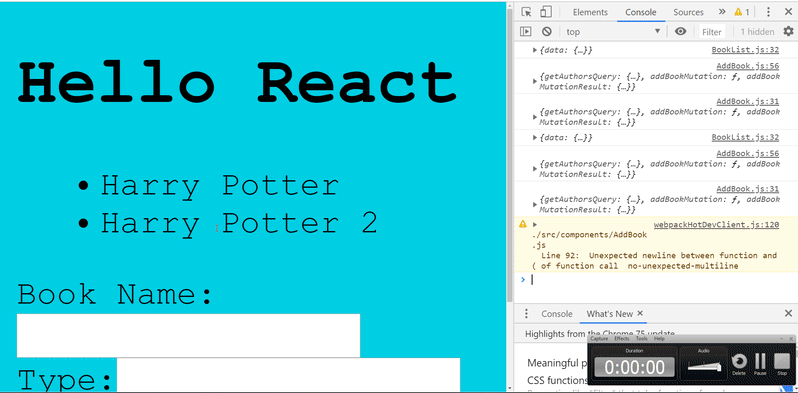Open the first AddBook.js:56 source link

pos(748,66)
